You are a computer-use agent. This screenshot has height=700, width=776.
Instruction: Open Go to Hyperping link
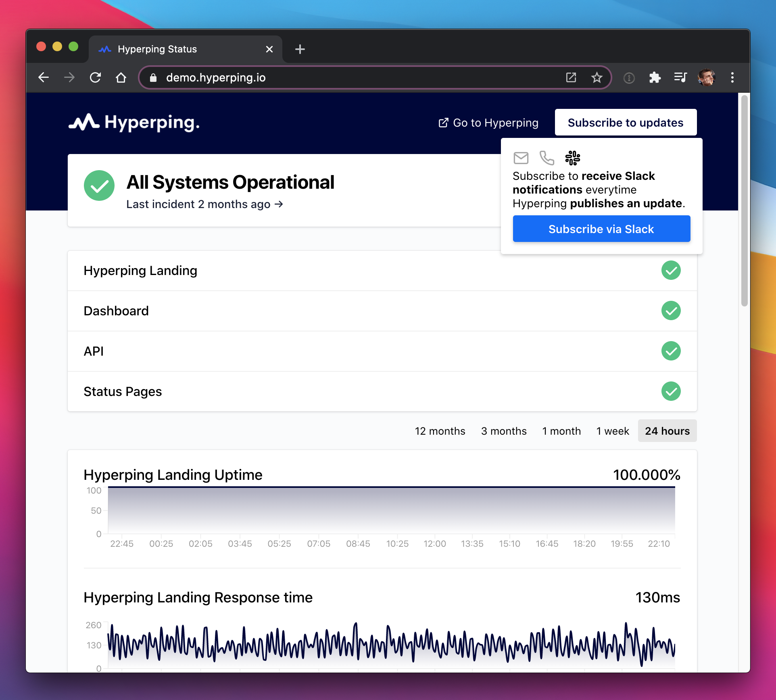[489, 123]
